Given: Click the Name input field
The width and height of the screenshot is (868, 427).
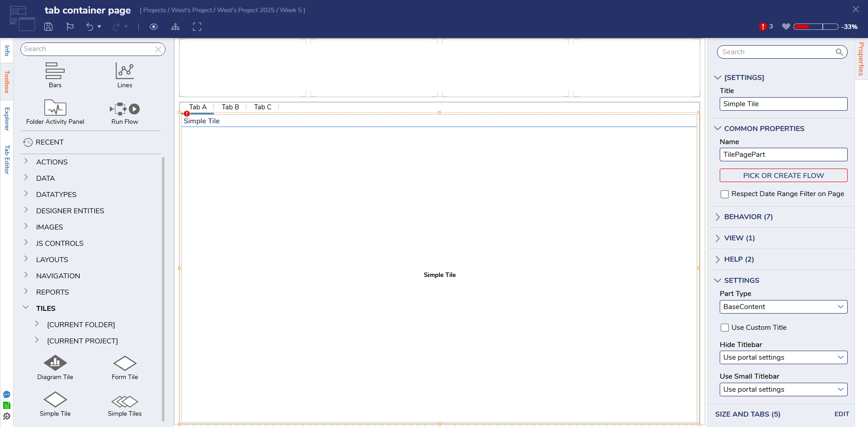Looking at the screenshot, I should pos(783,155).
